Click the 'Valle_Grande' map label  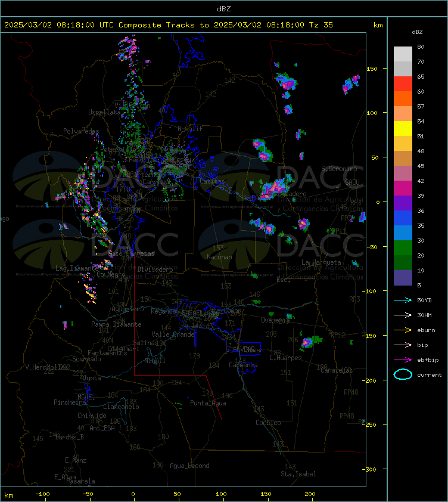coord(173,334)
